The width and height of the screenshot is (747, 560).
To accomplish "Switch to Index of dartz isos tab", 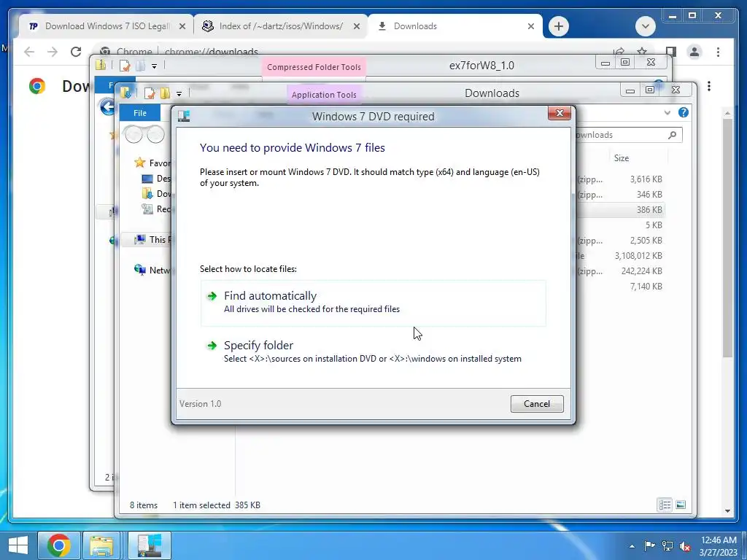I will tap(281, 26).
